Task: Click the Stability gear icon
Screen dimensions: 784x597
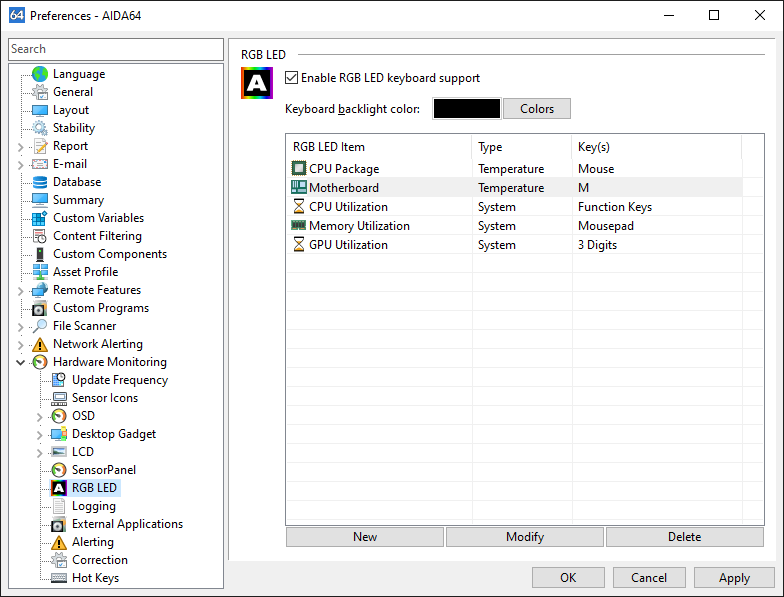Action: [x=40, y=128]
